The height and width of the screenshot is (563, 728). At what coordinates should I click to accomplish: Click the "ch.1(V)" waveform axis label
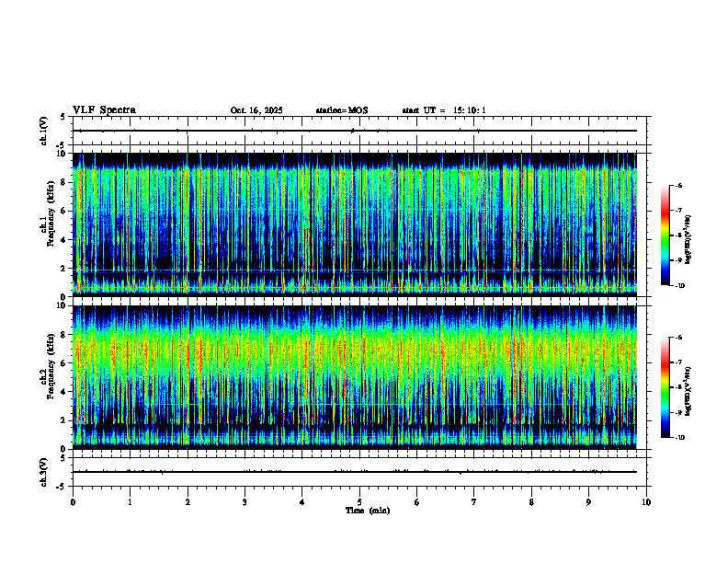click(x=44, y=131)
